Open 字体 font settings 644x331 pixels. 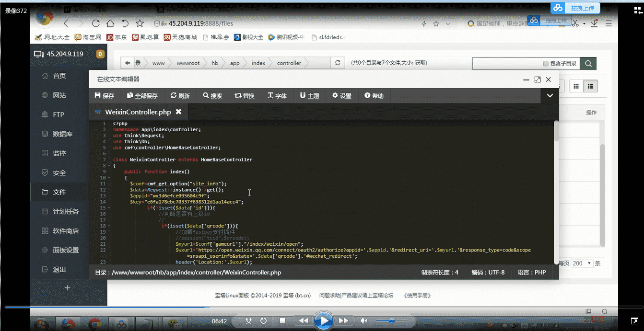[277, 96]
